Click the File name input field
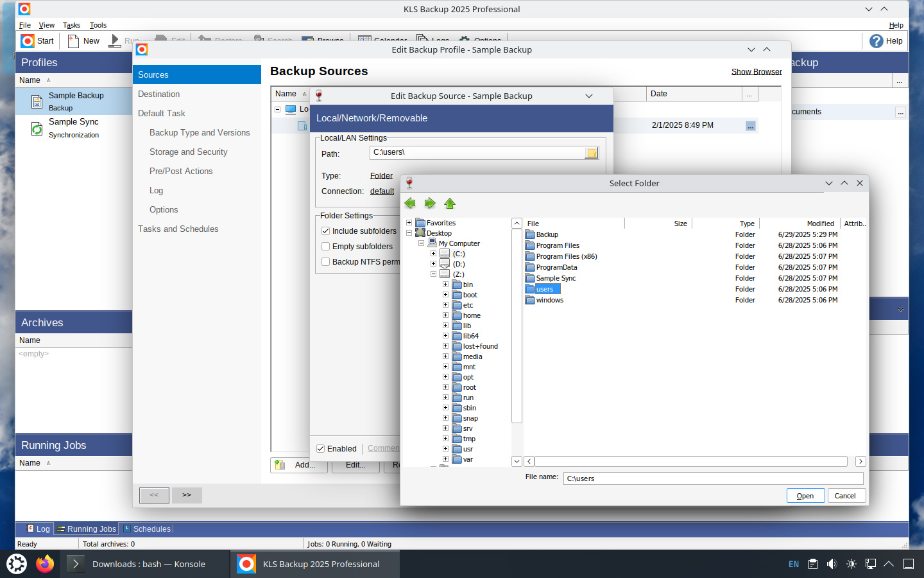 pos(713,478)
